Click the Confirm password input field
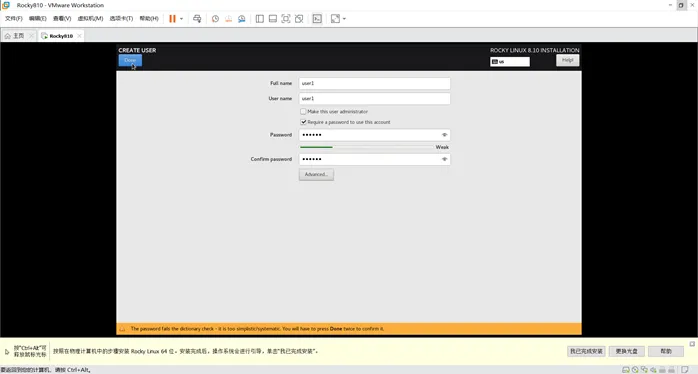 click(374, 159)
